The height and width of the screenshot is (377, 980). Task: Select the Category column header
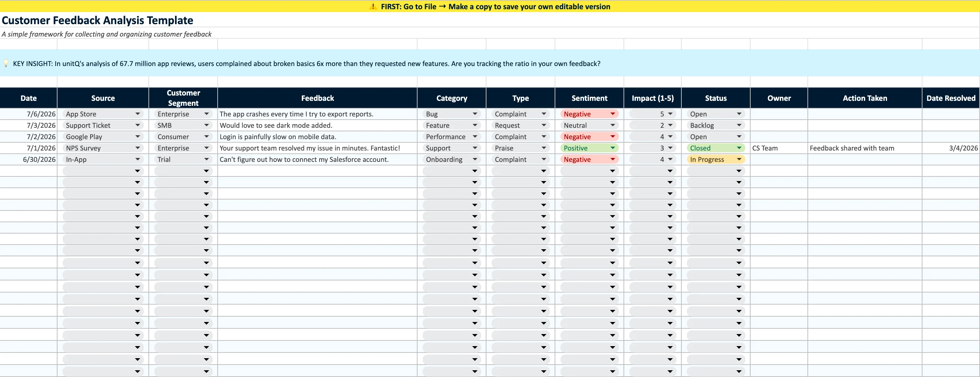tap(452, 98)
